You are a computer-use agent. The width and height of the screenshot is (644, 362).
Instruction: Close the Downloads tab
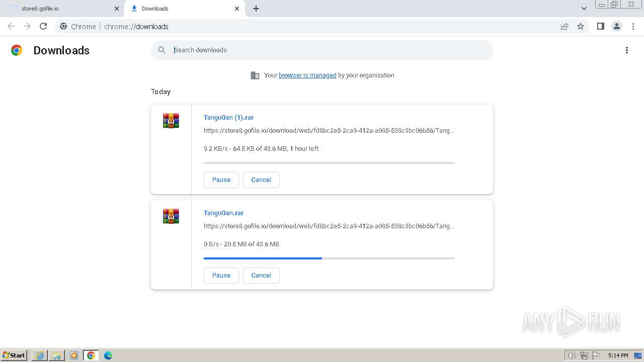point(237,9)
